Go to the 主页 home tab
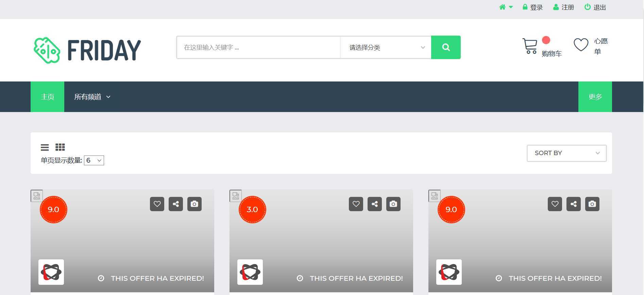Image resolution: width=644 pixels, height=295 pixels. click(47, 97)
